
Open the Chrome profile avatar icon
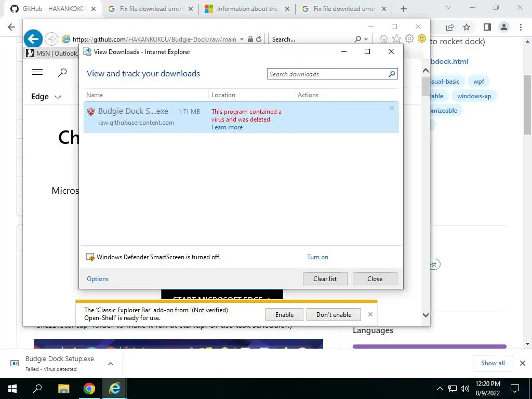point(504,27)
